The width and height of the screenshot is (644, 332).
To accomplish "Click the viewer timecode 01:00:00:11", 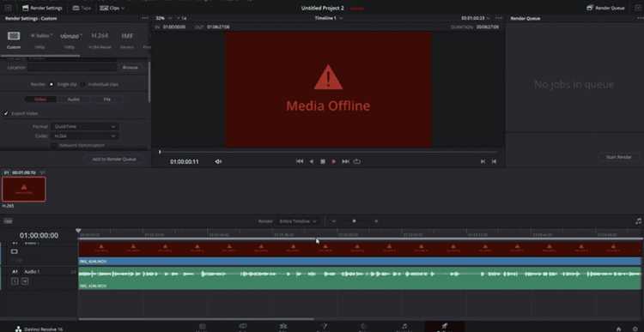I will pyautogui.click(x=185, y=161).
